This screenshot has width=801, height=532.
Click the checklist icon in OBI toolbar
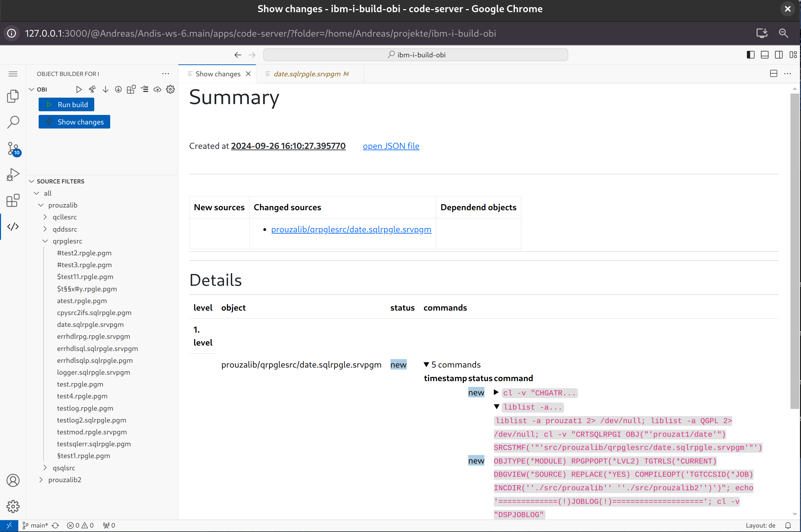click(144, 89)
